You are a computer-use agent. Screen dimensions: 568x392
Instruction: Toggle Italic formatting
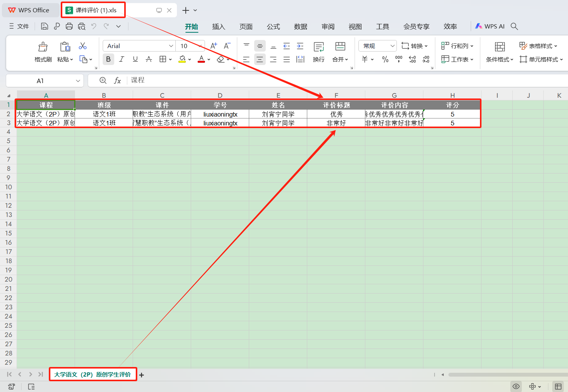point(122,59)
